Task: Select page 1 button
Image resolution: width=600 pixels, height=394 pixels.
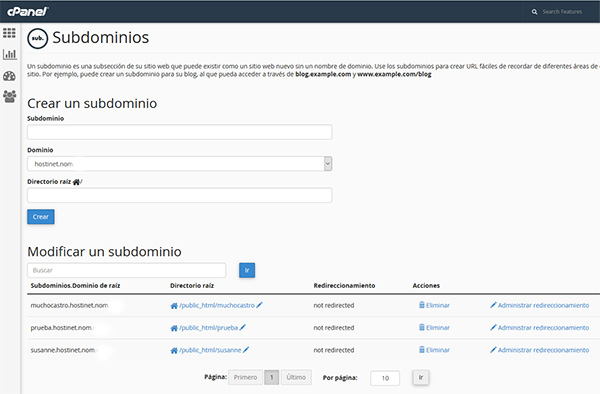Action: pos(272,378)
